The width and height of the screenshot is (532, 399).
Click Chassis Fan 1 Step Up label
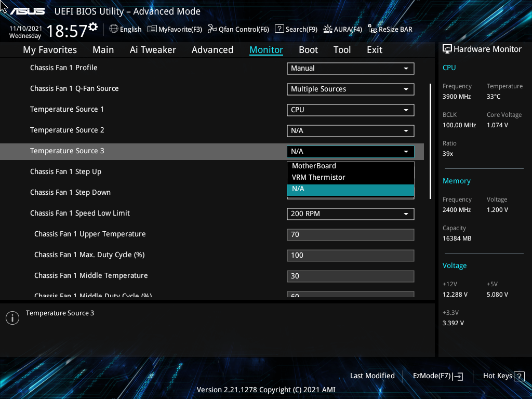pos(66,171)
